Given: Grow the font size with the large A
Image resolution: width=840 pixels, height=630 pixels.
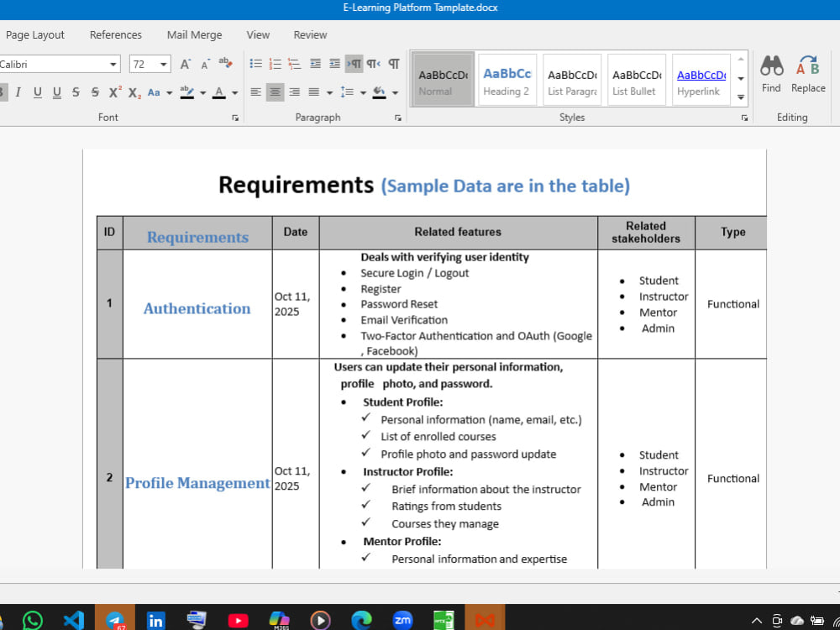Looking at the screenshot, I should tap(186, 65).
